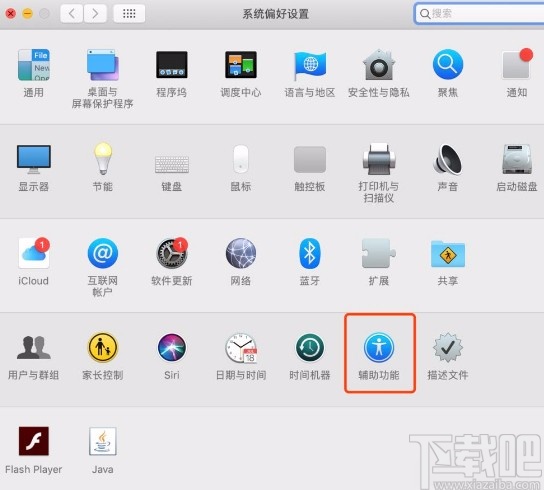Show all preferences grid button
The width and height of the screenshot is (544, 490).
[x=129, y=14]
